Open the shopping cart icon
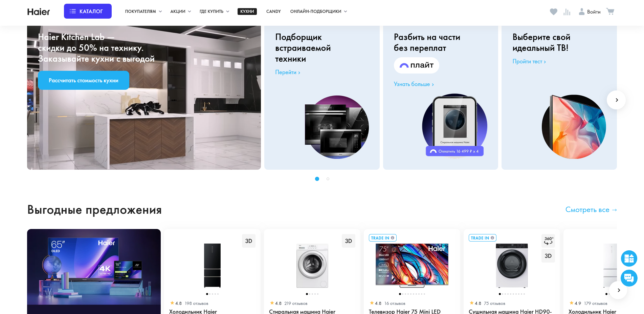644x314 pixels. tap(610, 12)
